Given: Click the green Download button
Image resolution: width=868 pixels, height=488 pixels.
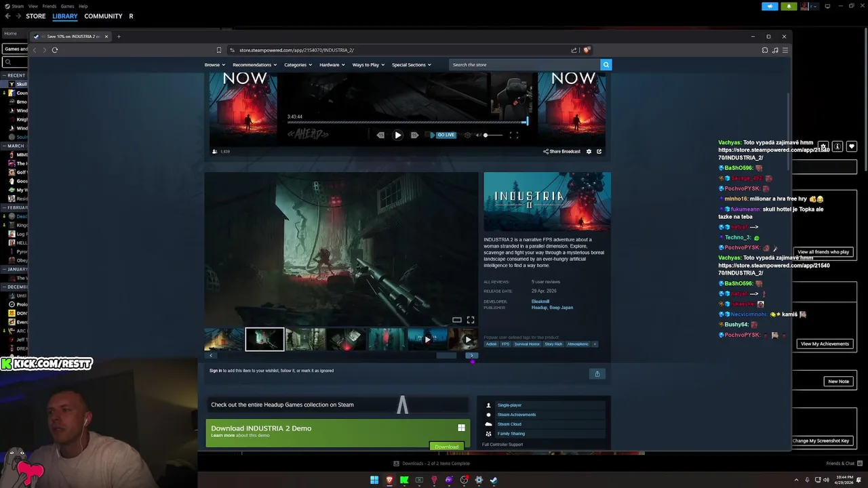Looking at the screenshot, I should [x=446, y=447].
